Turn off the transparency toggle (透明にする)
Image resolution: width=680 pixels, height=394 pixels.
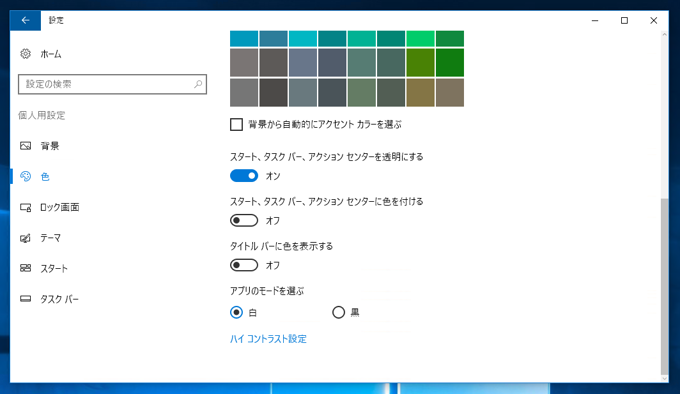pos(244,176)
